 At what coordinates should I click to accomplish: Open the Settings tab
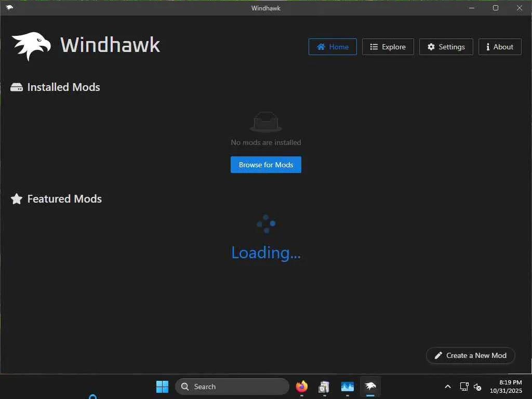tap(446, 47)
